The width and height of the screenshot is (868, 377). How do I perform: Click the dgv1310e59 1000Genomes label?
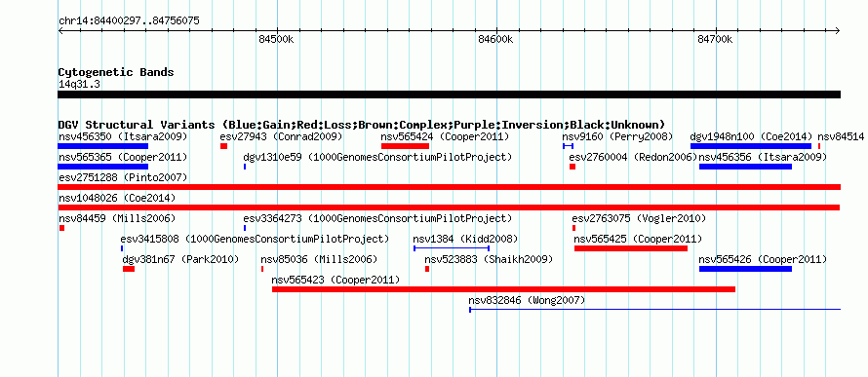pos(377,158)
